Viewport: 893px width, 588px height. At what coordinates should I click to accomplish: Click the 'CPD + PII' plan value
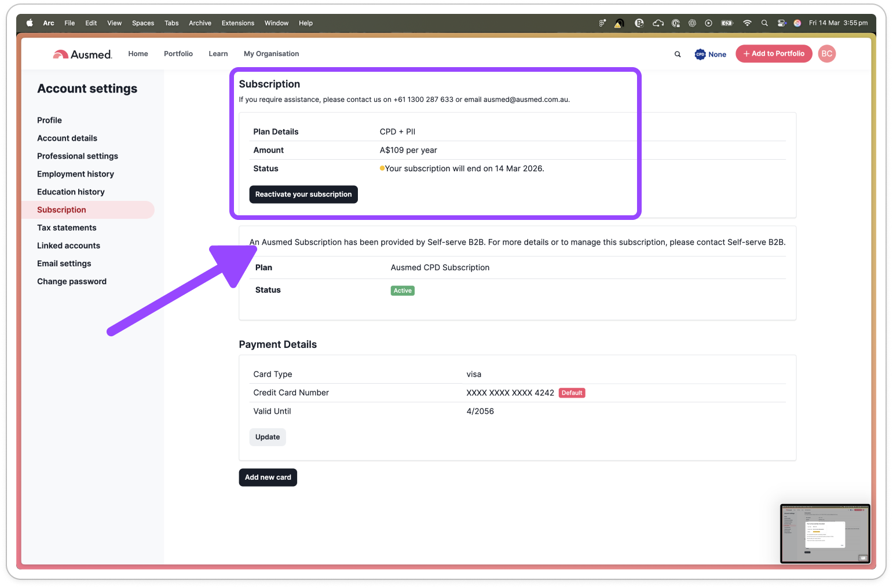[397, 132]
